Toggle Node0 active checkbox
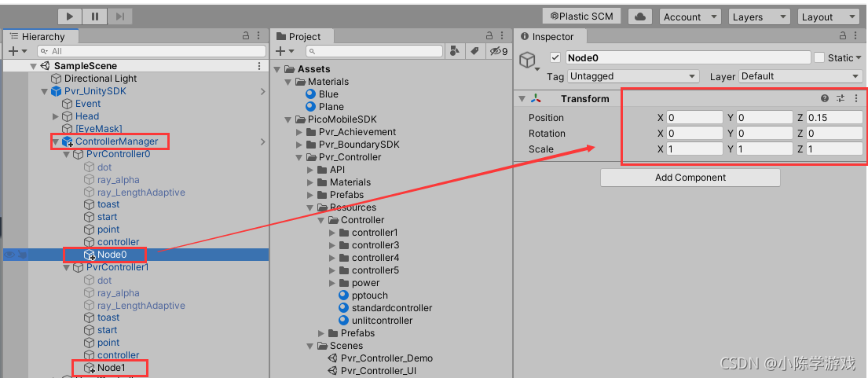The width and height of the screenshot is (868, 378). (x=555, y=57)
